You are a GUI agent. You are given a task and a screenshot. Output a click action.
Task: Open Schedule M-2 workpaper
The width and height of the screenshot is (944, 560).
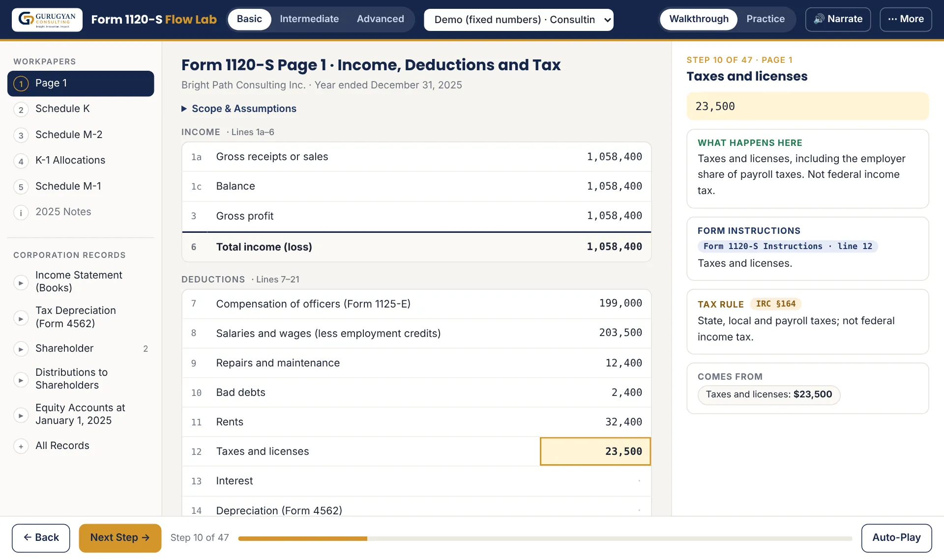click(x=81, y=135)
